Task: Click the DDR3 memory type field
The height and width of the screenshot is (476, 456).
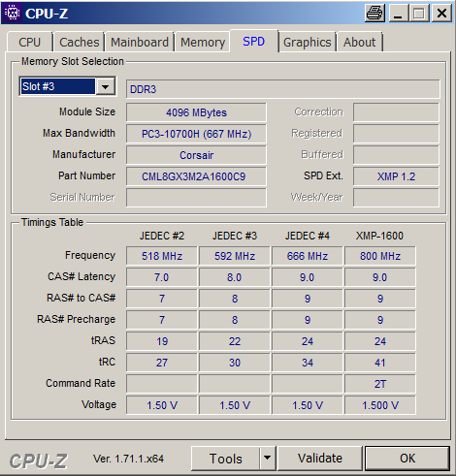Action: [283, 89]
